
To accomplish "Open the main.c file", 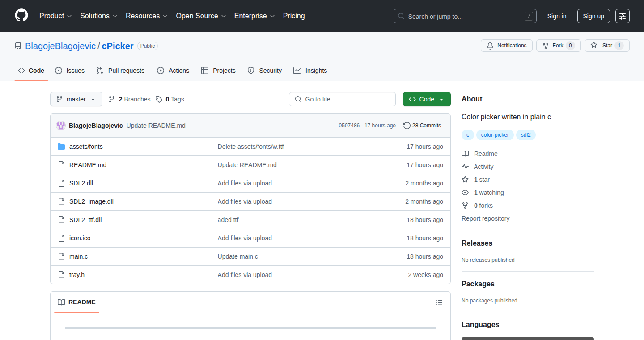I will click(78, 256).
